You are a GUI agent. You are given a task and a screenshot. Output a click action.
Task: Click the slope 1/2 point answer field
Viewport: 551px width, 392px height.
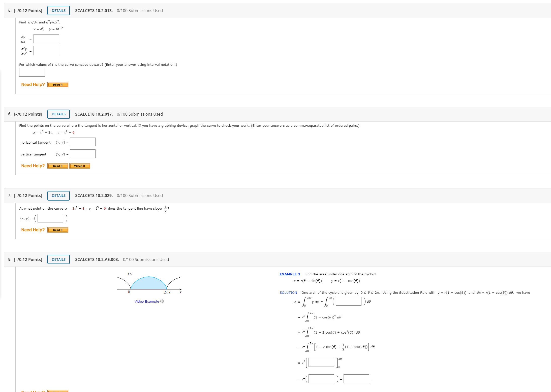(x=50, y=218)
